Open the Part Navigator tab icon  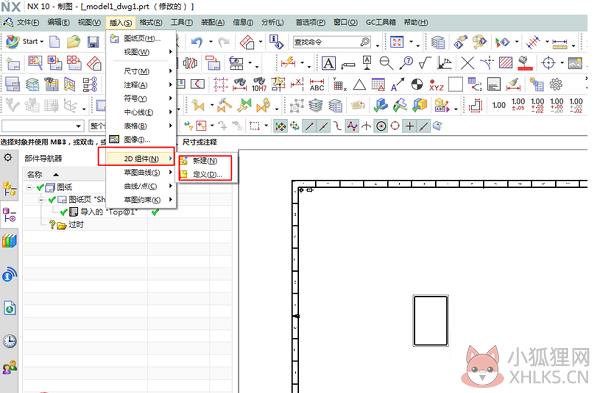[x=9, y=216]
